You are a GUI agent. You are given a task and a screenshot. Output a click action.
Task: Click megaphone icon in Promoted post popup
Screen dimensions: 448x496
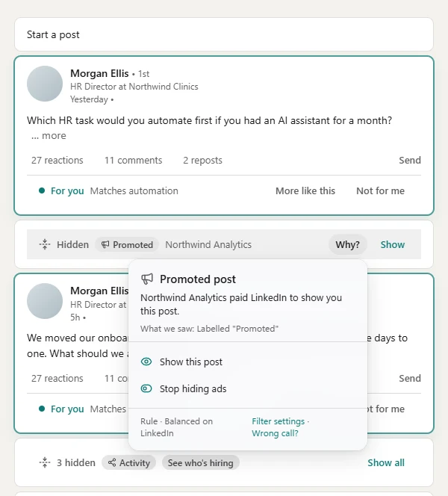point(146,279)
